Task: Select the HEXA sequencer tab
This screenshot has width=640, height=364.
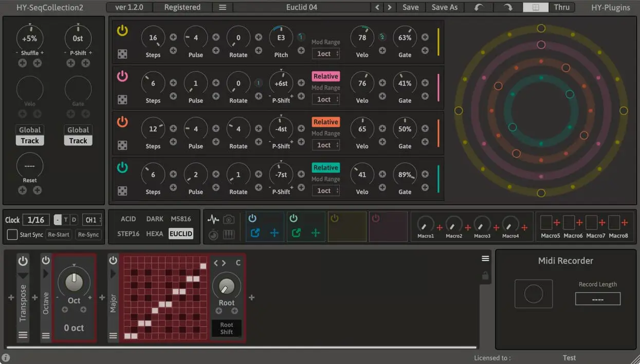Action: 154,234
